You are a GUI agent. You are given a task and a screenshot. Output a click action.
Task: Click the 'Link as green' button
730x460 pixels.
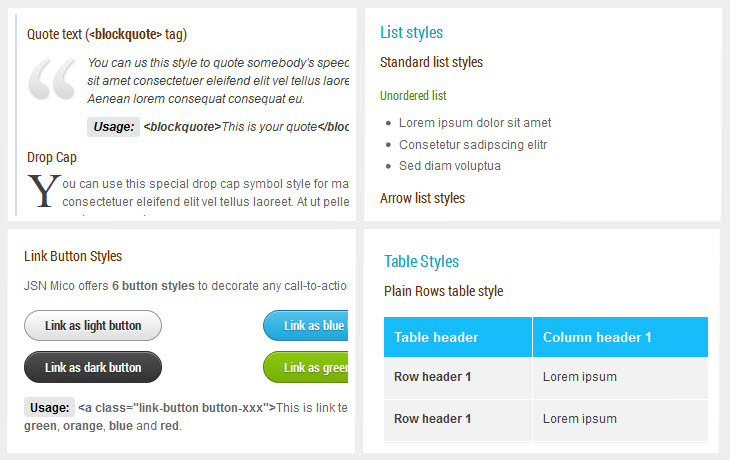tap(306, 367)
